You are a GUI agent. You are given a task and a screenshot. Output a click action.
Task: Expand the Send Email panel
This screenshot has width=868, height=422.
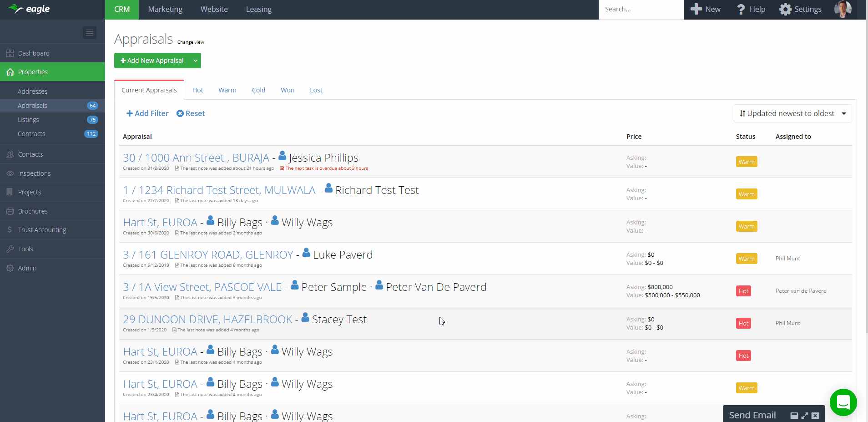point(805,416)
